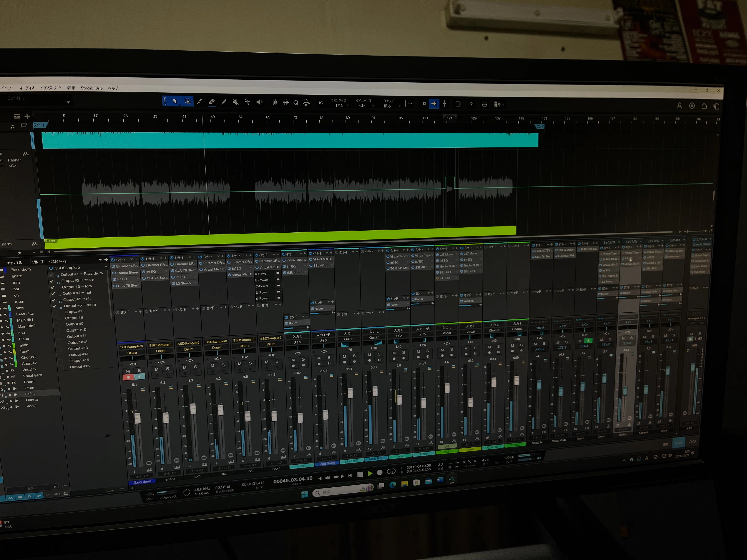Select the Range tool
Image resolution: width=747 pixels, height=560 pixels.
pos(187,101)
